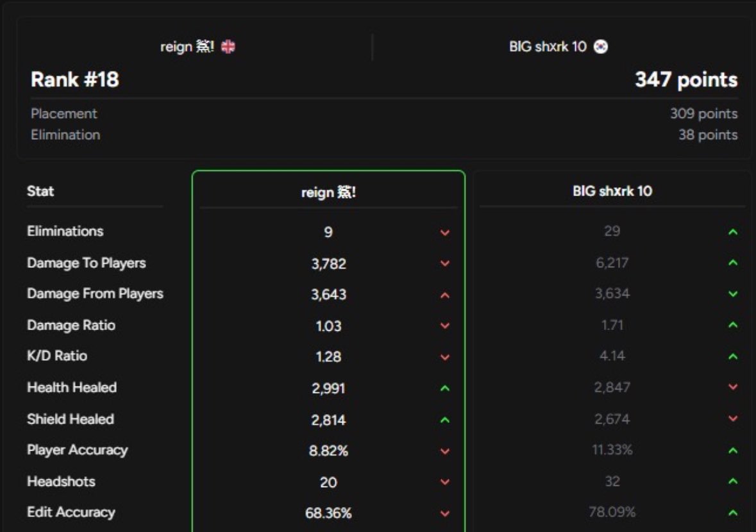Click BIG shxrk 10's green down arrow for Damage From Players

click(x=733, y=294)
